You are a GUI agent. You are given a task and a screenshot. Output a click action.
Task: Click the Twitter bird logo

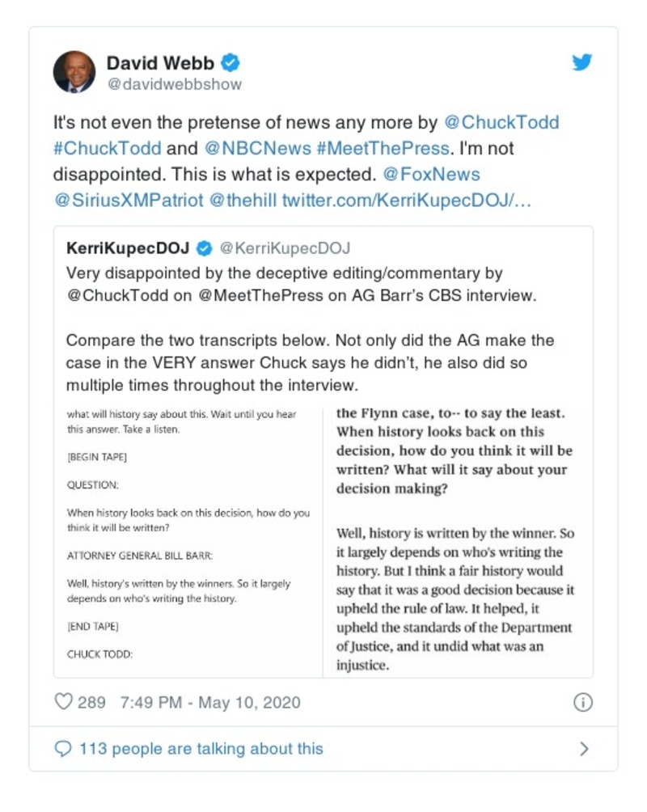[582, 62]
